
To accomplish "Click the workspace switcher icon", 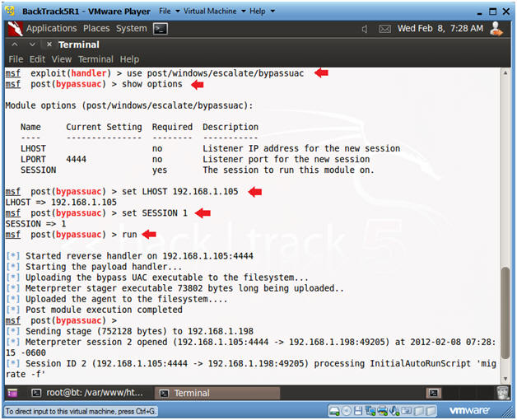I will [x=434, y=393].
